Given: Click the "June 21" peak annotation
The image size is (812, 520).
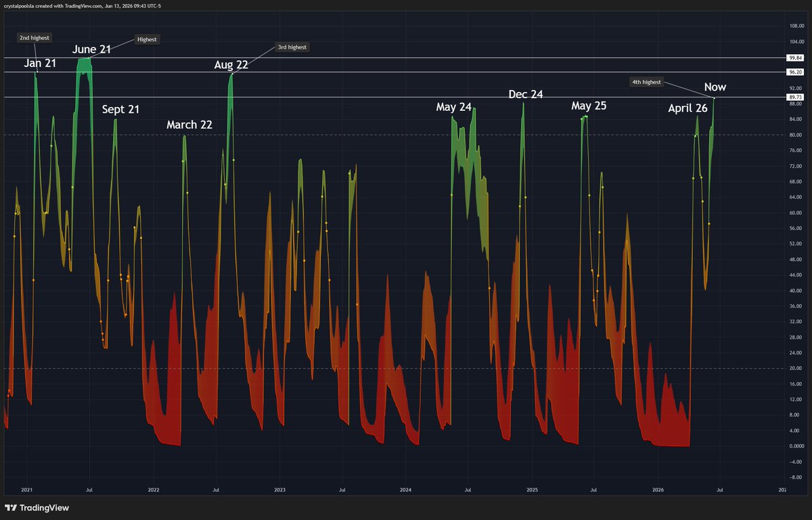Looking at the screenshot, I should point(92,49).
